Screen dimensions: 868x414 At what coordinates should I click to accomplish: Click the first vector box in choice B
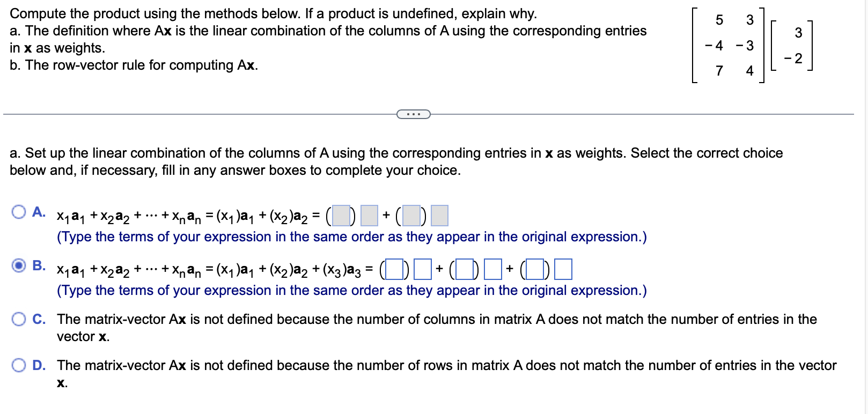click(x=423, y=269)
